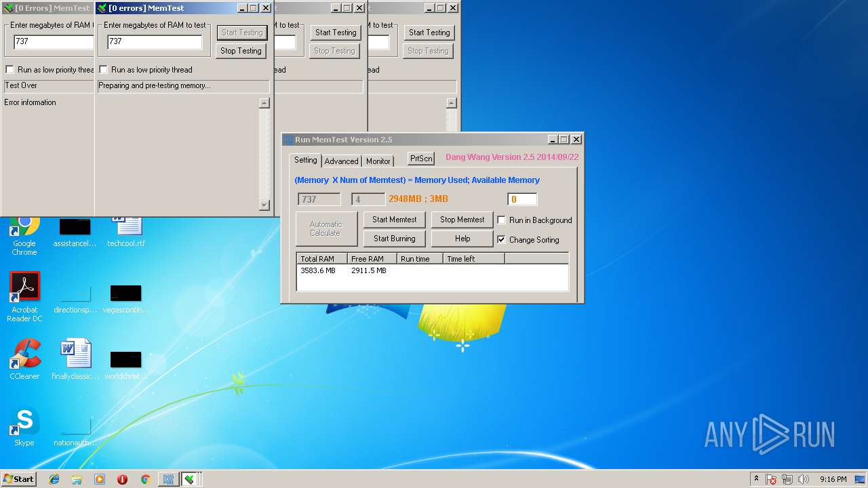This screenshot has height=488, width=868.
Task: Open the Action Center flag icon
Action: point(771,479)
